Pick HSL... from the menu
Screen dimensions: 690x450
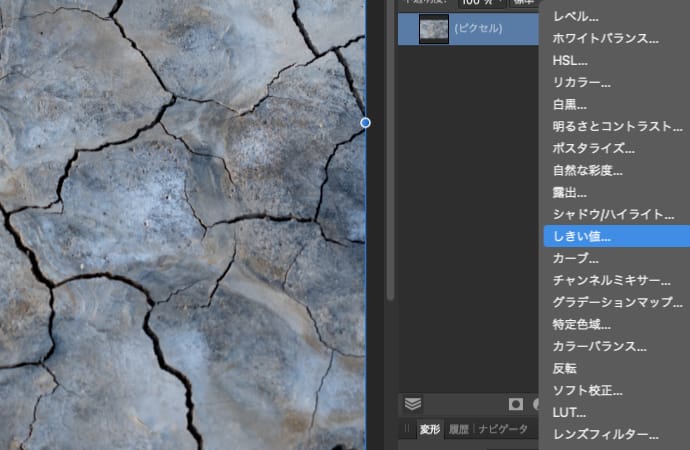pyautogui.click(x=570, y=61)
